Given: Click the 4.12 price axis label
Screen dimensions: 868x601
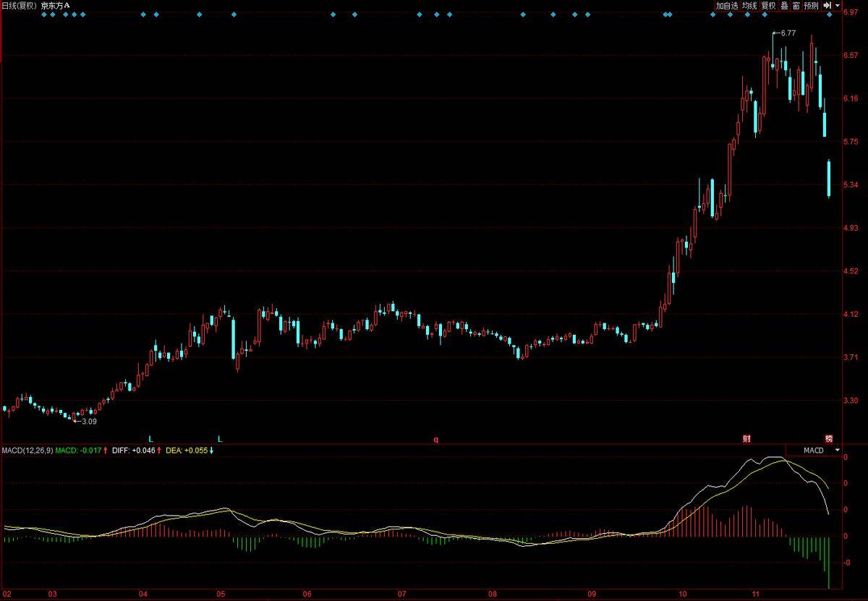Looking at the screenshot, I should tap(851, 315).
